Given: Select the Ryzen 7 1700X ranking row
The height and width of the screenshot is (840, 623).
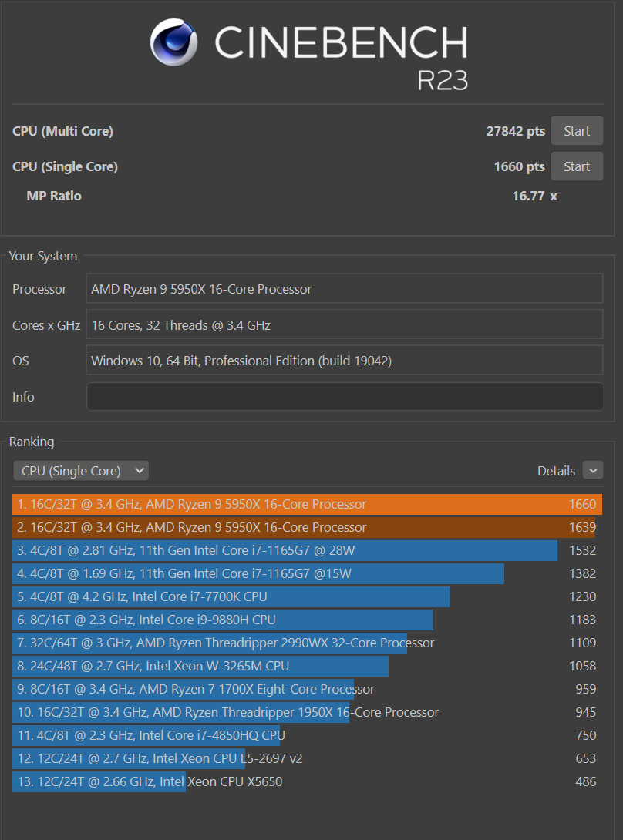Looking at the screenshot, I should (x=307, y=688).
